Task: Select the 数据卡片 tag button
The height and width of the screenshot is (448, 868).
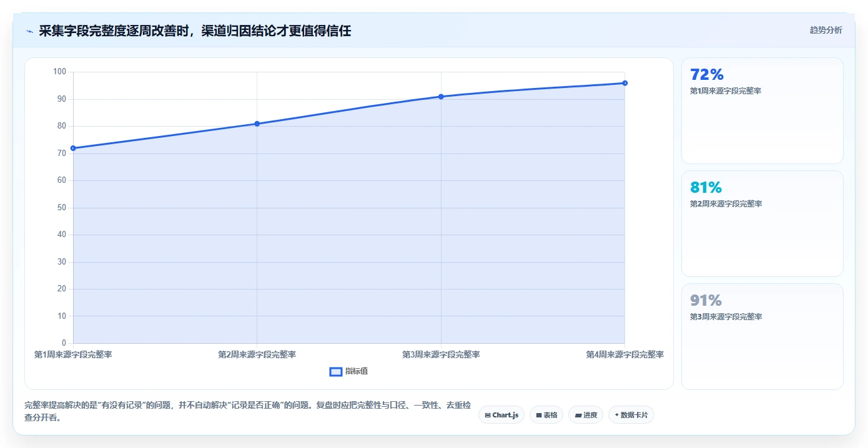Action: click(631, 415)
